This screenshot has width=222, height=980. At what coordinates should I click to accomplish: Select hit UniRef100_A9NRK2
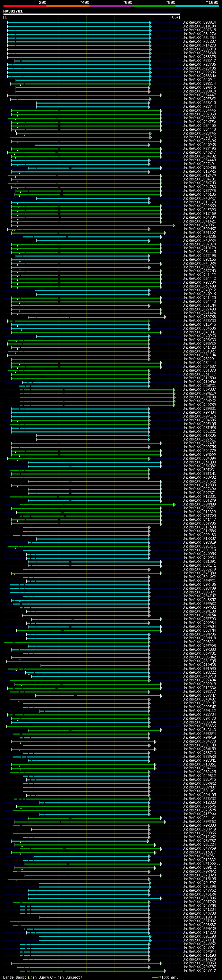[199, 401]
